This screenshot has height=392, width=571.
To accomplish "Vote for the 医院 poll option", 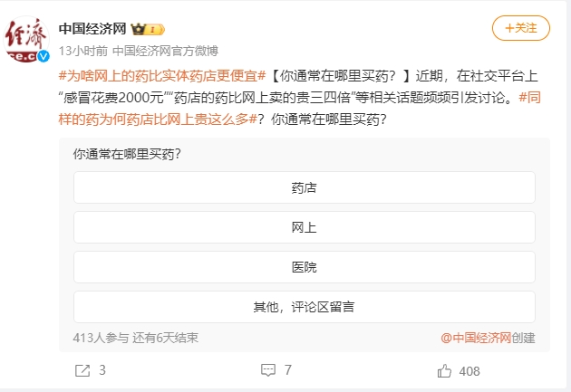I will [x=304, y=267].
